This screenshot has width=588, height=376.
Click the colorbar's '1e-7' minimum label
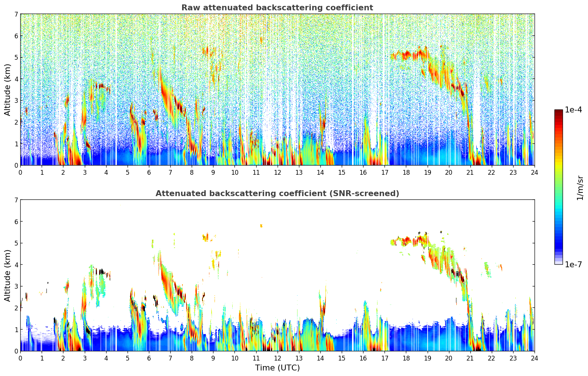[x=573, y=264]
